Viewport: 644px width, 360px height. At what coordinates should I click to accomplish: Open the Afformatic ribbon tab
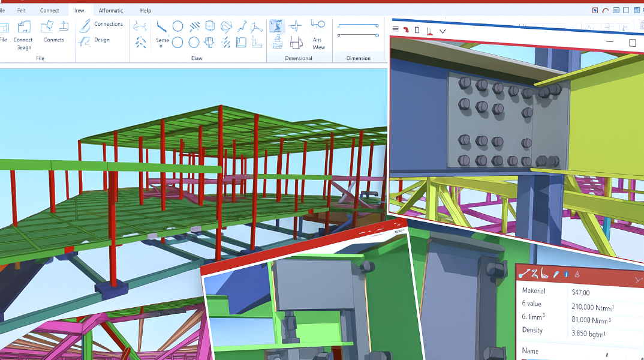(x=110, y=10)
